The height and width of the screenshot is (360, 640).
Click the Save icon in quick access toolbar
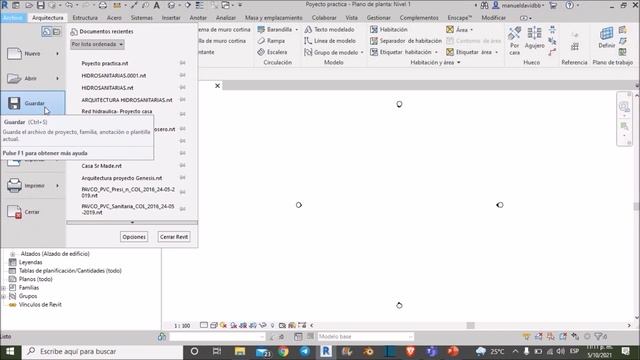click(x=41, y=5)
